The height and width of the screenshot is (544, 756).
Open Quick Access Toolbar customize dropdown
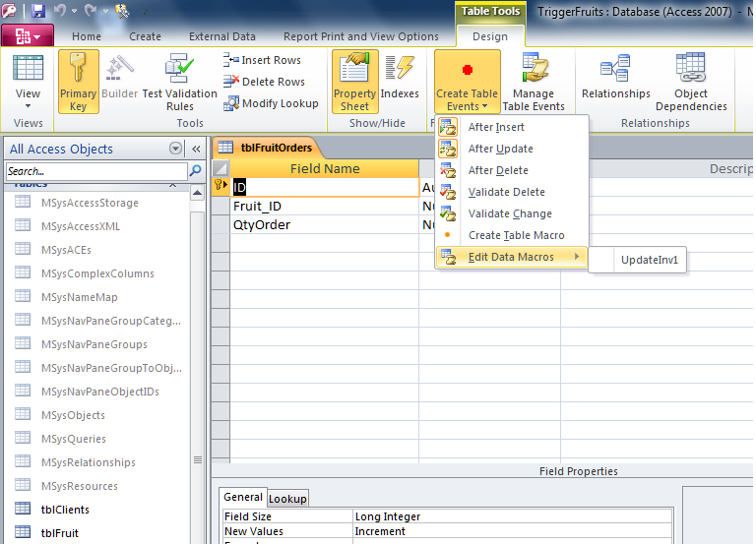[x=145, y=12]
